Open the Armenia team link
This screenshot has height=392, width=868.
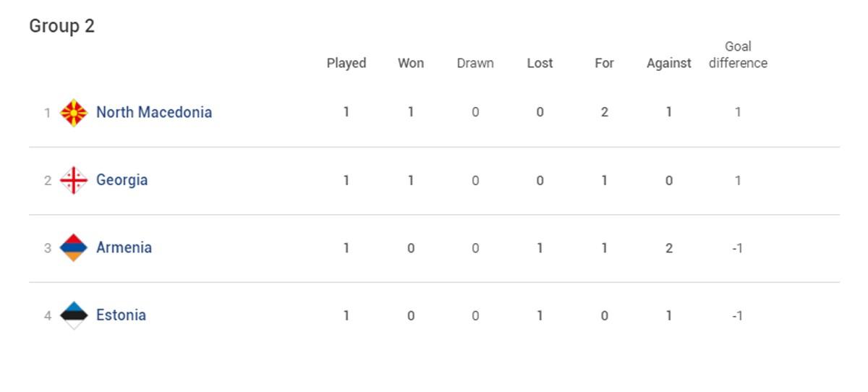click(x=124, y=247)
